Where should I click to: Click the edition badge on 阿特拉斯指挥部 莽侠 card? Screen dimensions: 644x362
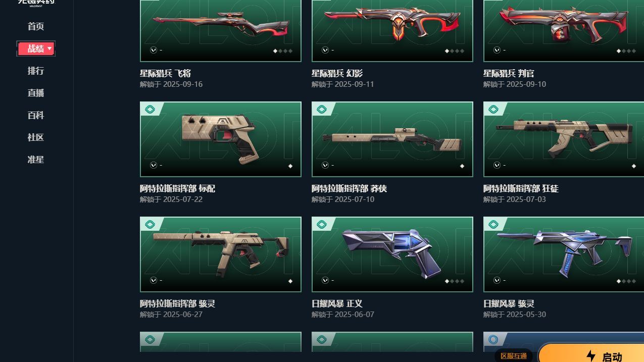(322, 109)
